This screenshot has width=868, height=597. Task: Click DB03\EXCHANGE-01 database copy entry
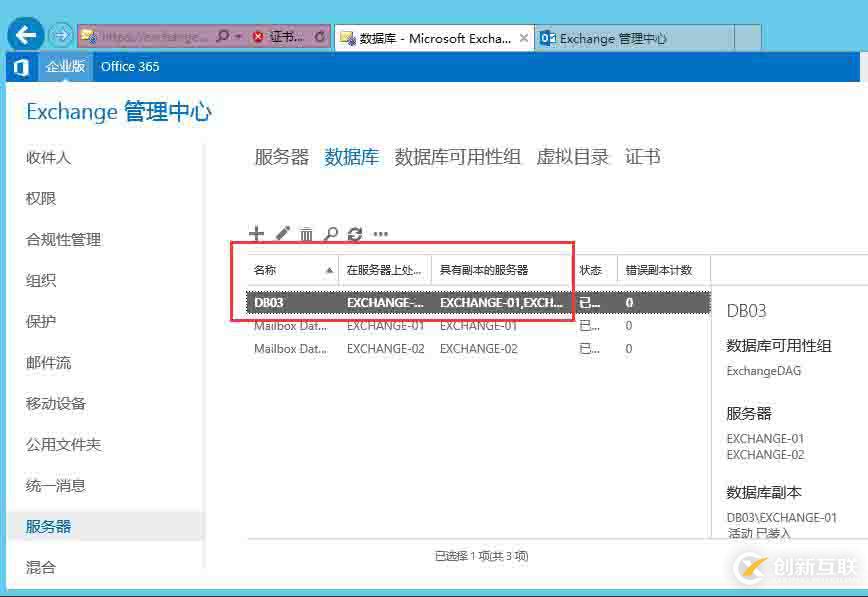(782, 518)
